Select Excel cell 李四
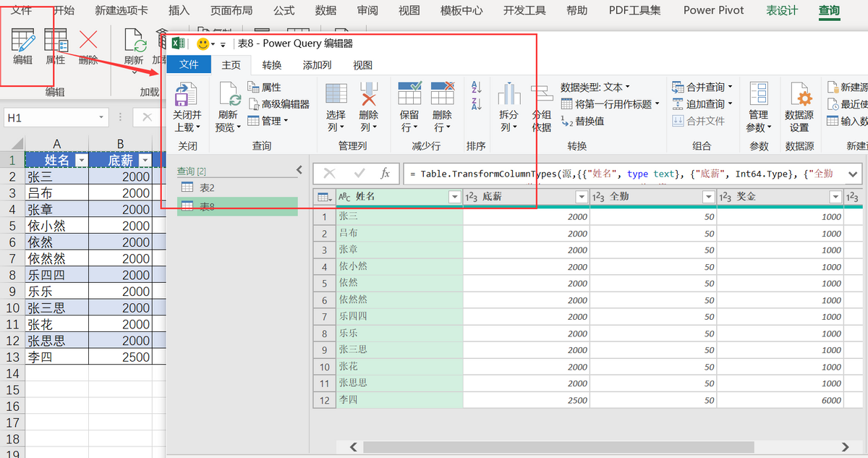 (x=56, y=357)
